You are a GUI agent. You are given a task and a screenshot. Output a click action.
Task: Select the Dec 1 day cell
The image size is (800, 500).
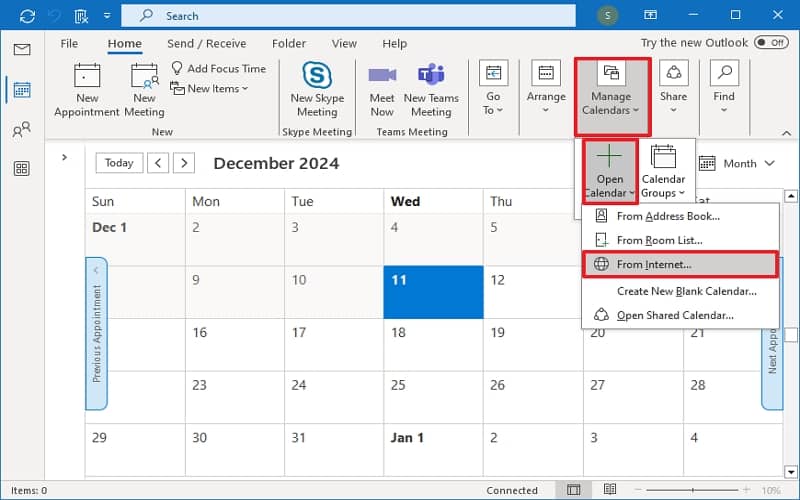pos(135,239)
